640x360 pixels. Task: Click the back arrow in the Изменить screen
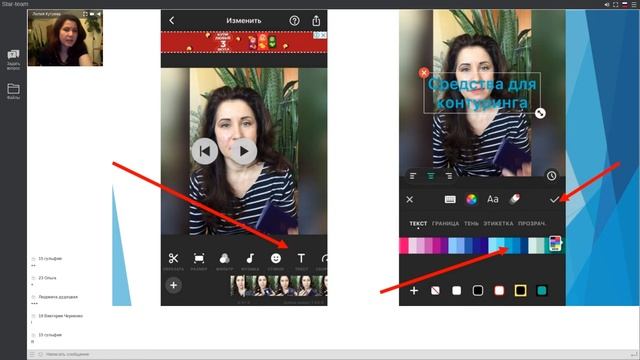[x=172, y=20]
